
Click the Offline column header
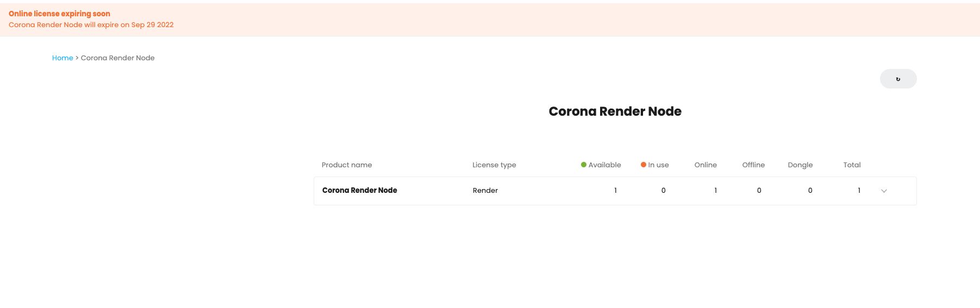coord(753,165)
